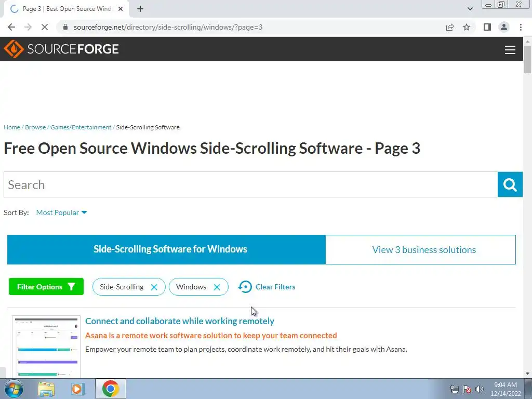Viewport: 532px width, 399px height.
Task: Click the address bar URL
Action: coord(168,27)
